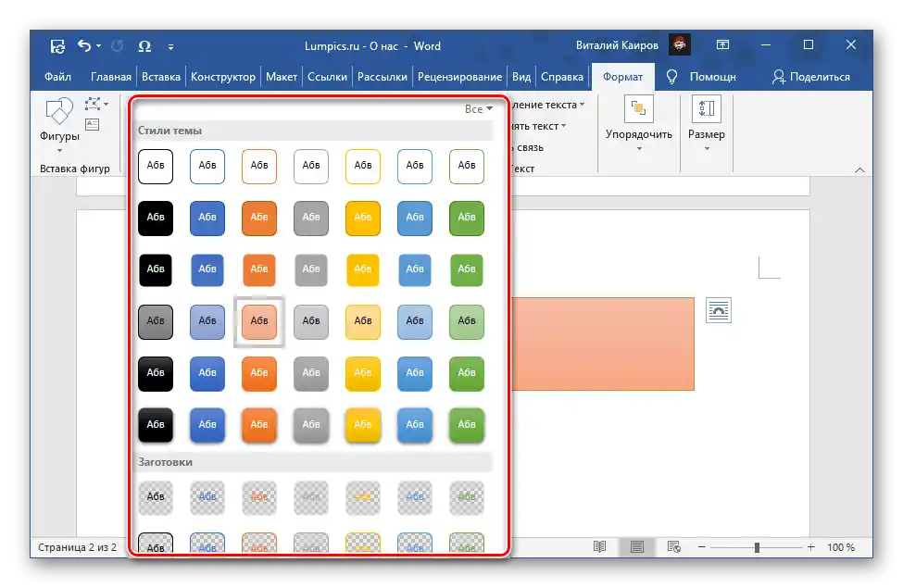Screen dimensions: 903x588
Task: Select Web Layout view icon in status bar
Action: (673, 546)
